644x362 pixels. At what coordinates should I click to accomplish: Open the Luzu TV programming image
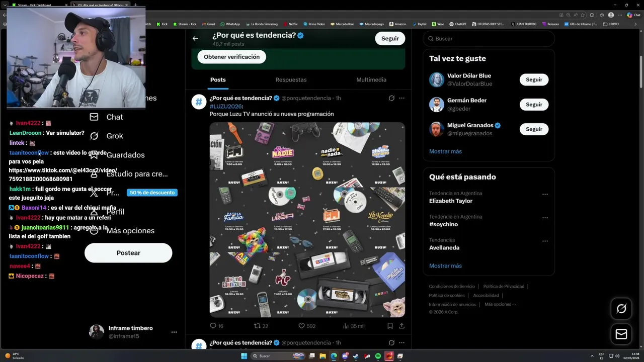tap(307, 220)
